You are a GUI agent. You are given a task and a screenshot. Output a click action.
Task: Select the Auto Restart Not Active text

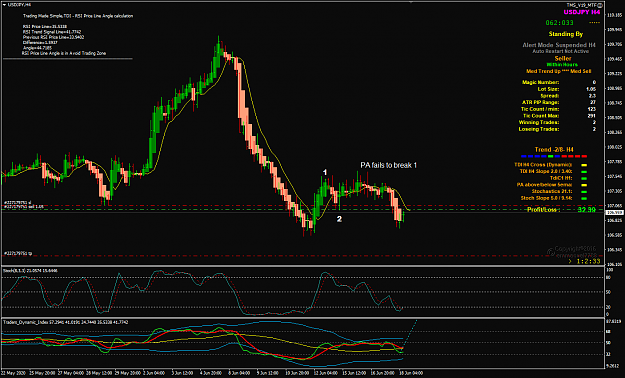coord(560,51)
